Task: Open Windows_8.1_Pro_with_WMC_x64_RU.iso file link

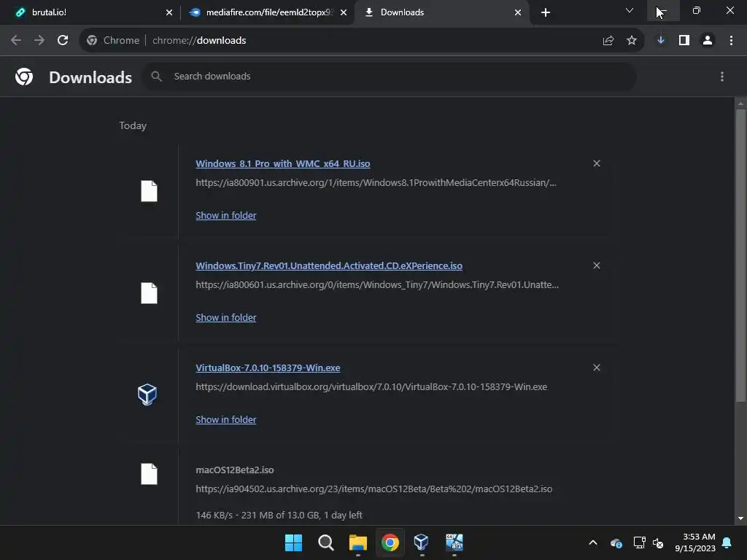Action: click(283, 164)
